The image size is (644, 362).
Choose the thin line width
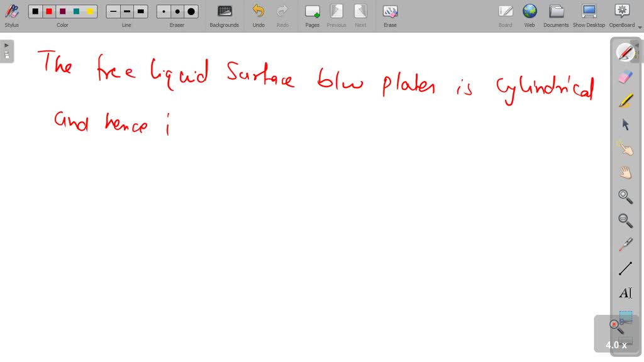click(x=113, y=11)
